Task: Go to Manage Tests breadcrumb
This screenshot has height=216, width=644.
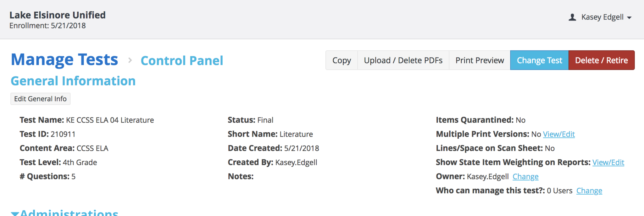Action: tap(64, 60)
